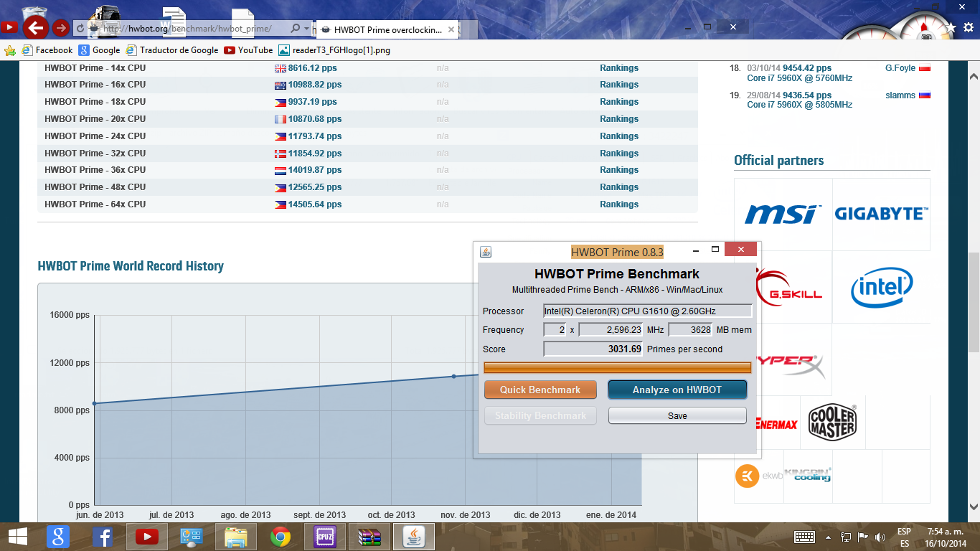Screen dimensions: 980x551
Task: Click the page scrollbar up arrow
Action: 974,75
